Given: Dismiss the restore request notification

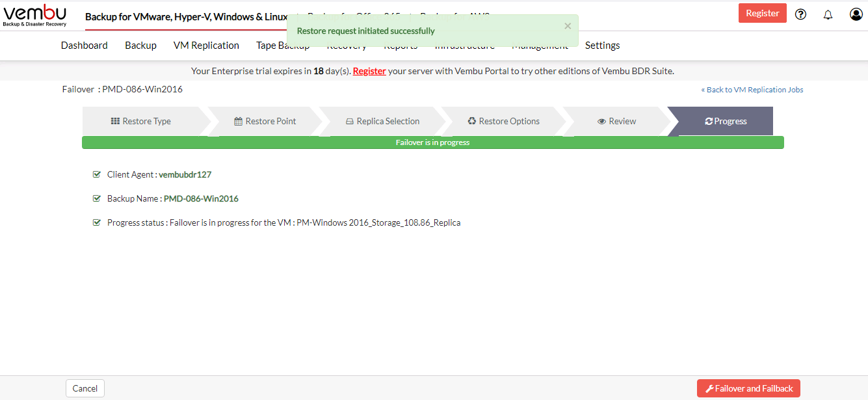Looking at the screenshot, I should (x=568, y=26).
